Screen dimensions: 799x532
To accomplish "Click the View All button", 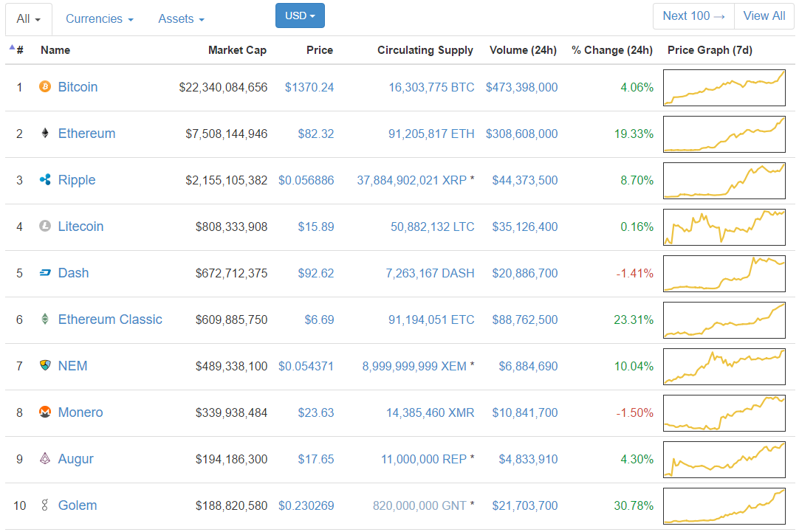I will coord(764,15).
